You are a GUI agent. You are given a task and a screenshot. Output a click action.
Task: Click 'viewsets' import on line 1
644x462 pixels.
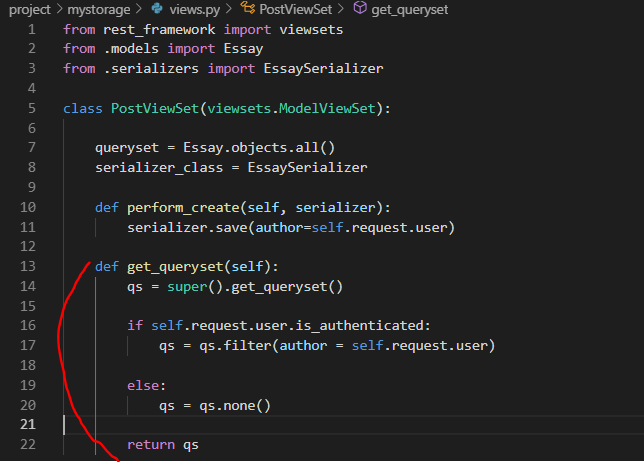pos(311,30)
